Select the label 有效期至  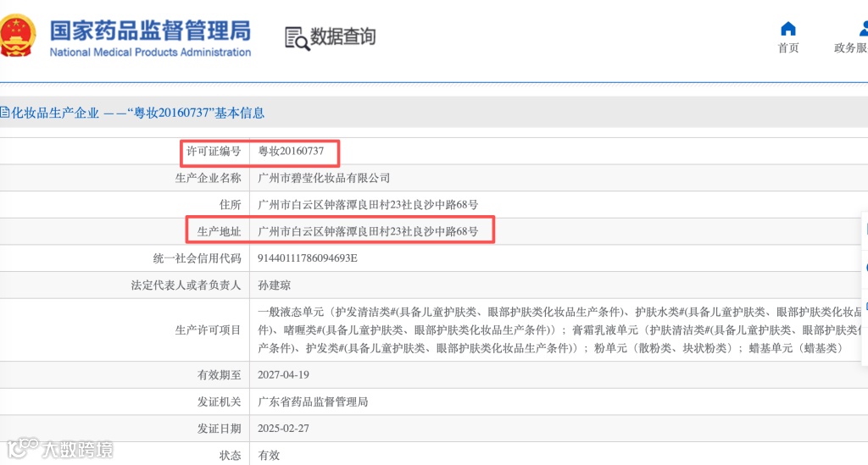(x=219, y=375)
